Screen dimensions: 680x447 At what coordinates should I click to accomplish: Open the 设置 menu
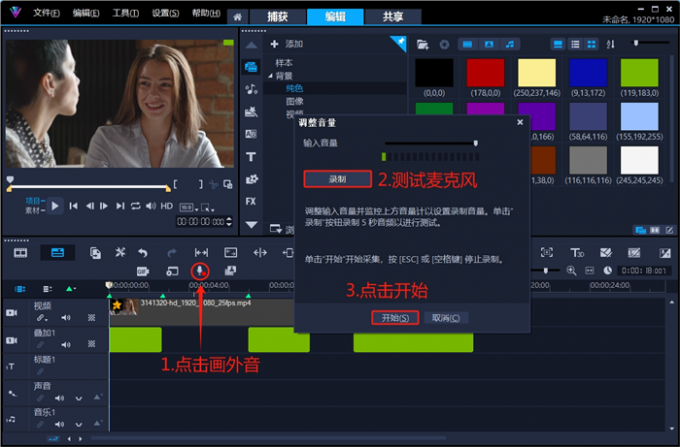[x=165, y=13]
